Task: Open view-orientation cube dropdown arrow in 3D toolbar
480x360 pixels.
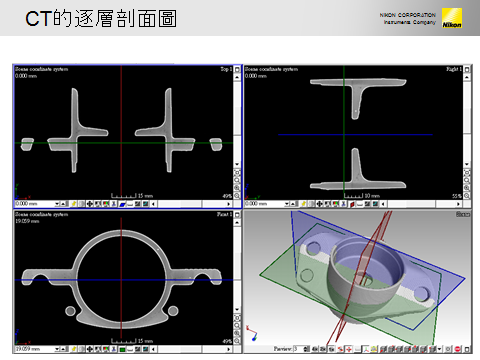Action: tap(439, 349)
